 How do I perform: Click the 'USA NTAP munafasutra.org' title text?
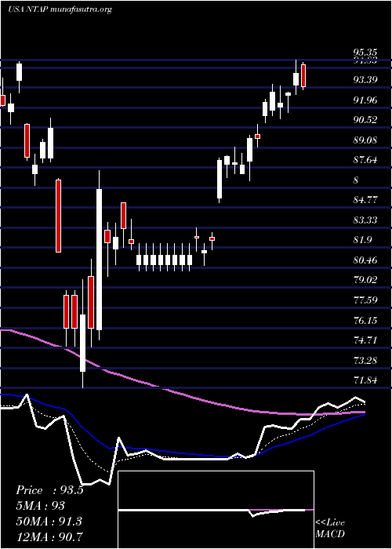pyautogui.click(x=60, y=9)
